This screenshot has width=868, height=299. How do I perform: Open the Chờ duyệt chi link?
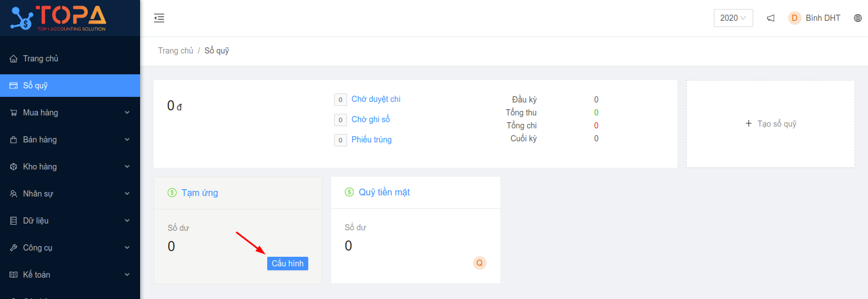(376, 99)
